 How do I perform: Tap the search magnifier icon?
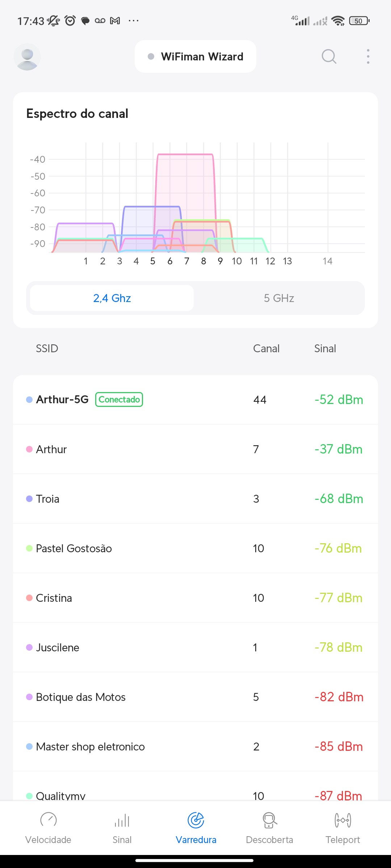pyautogui.click(x=329, y=56)
